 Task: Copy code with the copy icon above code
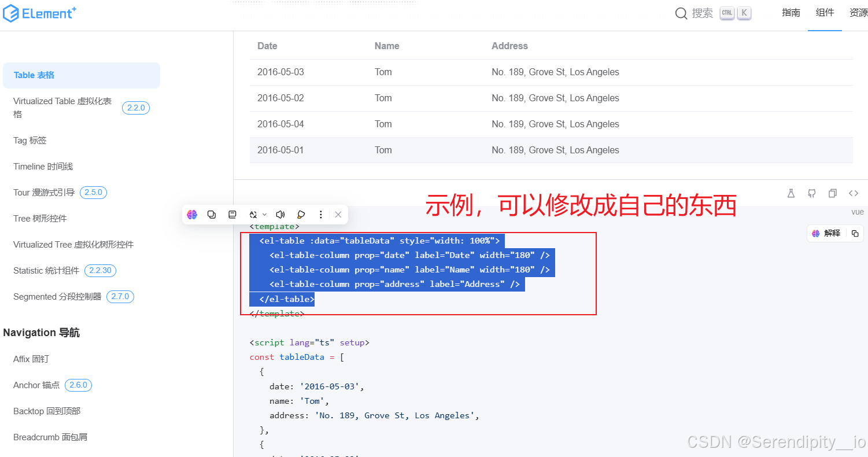point(833,193)
